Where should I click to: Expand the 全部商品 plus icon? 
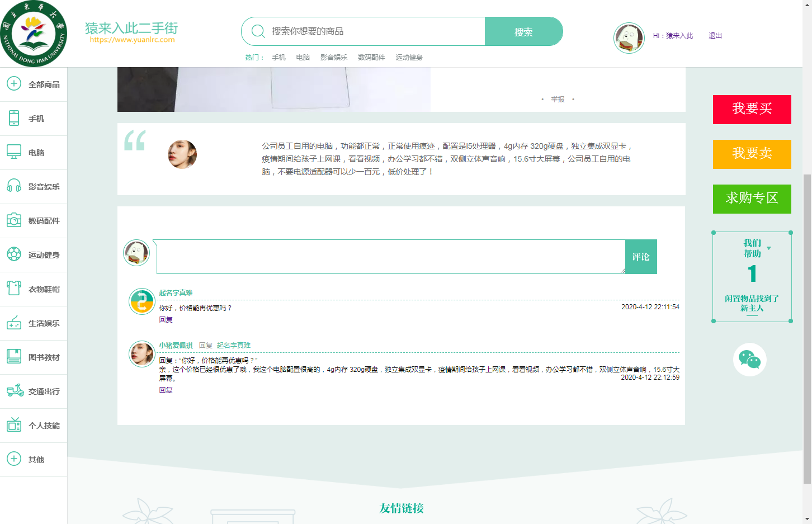[x=14, y=84]
